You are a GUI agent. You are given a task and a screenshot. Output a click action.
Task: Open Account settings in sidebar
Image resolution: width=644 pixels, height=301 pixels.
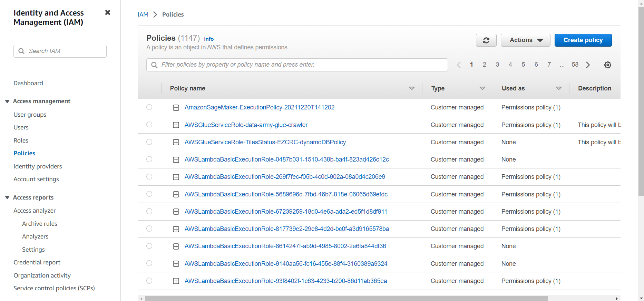pyautogui.click(x=36, y=179)
